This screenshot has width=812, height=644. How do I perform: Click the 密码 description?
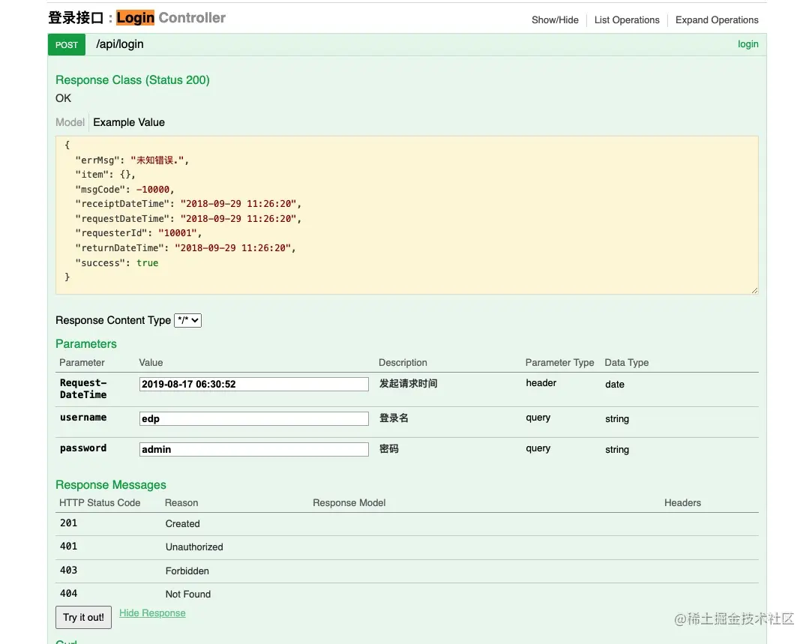coord(389,449)
